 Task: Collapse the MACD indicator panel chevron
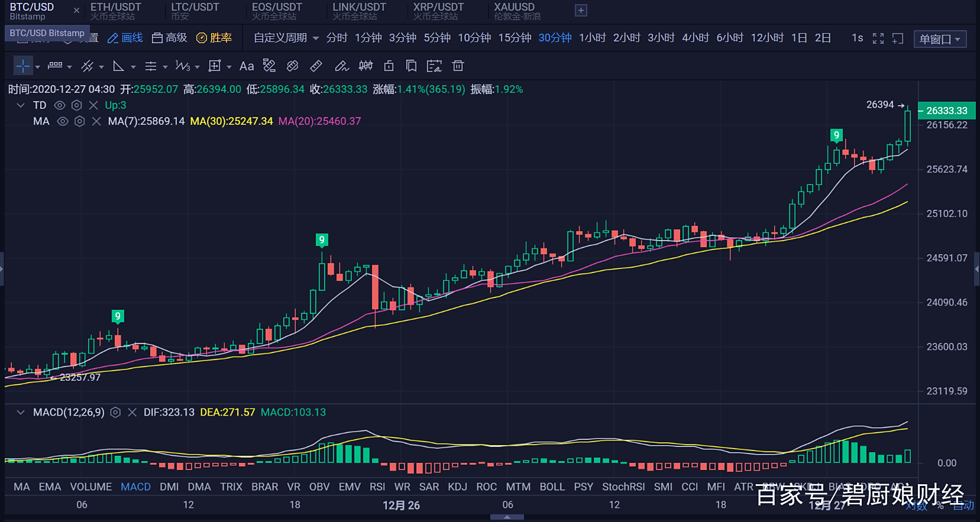[x=21, y=413]
